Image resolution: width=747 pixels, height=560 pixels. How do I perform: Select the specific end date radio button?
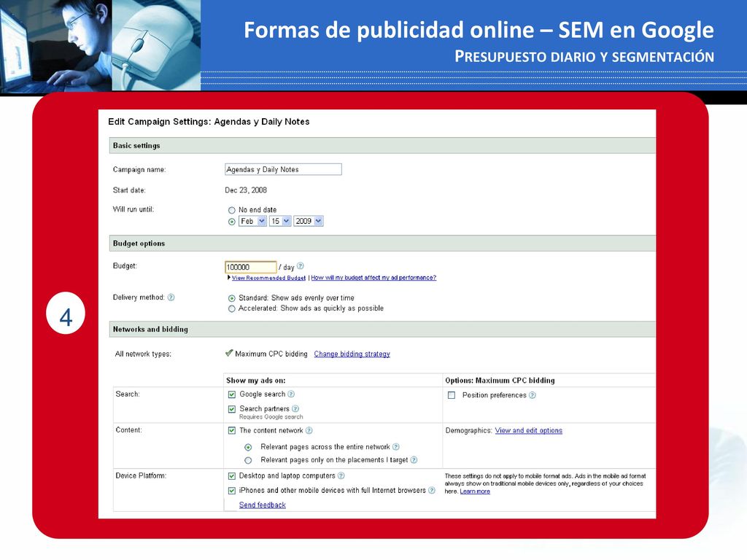[x=231, y=222]
